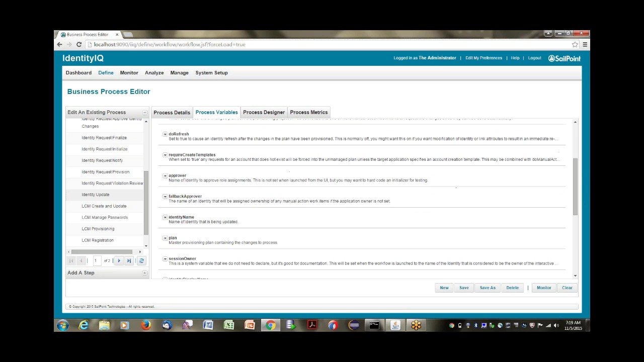Open the Windows Start menu

coord(63,325)
